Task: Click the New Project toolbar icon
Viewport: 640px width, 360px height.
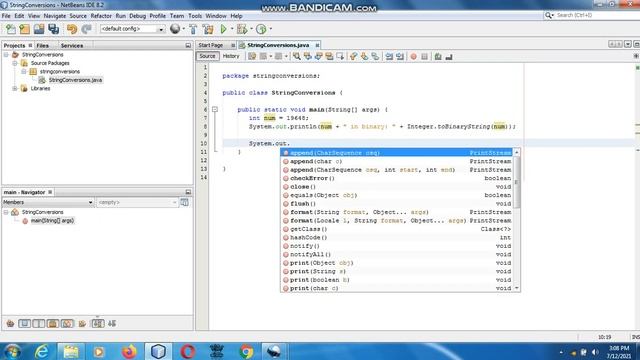Action: coord(24,29)
